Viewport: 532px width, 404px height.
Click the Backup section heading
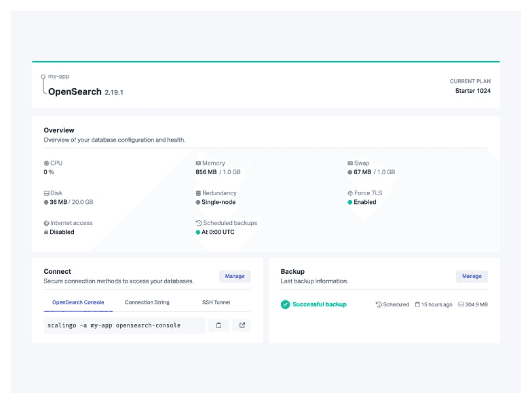click(292, 271)
